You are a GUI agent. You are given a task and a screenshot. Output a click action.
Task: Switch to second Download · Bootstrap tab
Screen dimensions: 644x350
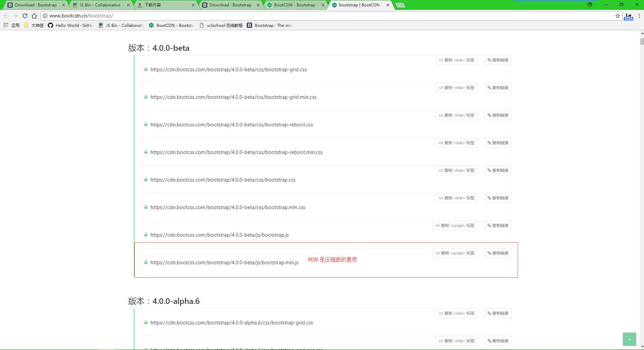pos(231,5)
